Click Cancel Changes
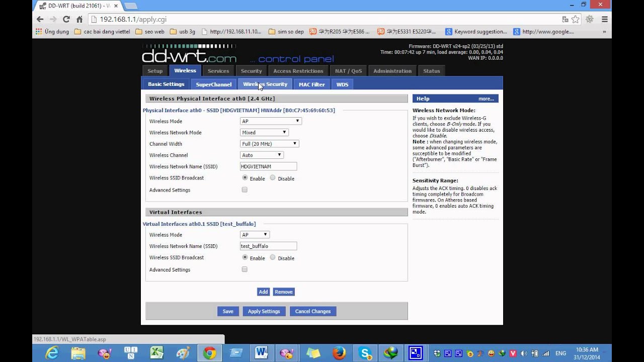Screen dimensions: 644x362 tap(313, 311)
